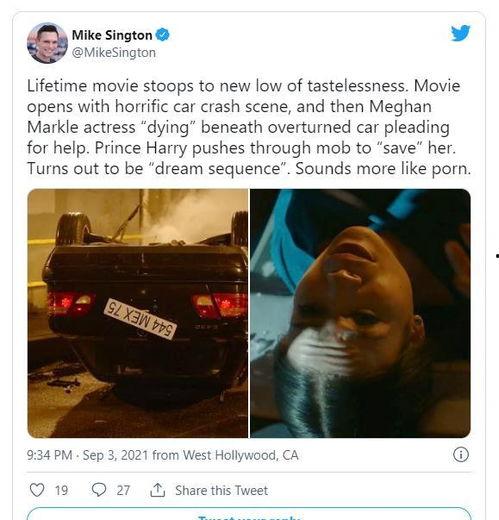Click the blue verified badge
This screenshot has height=520, width=499.
pos(163,35)
